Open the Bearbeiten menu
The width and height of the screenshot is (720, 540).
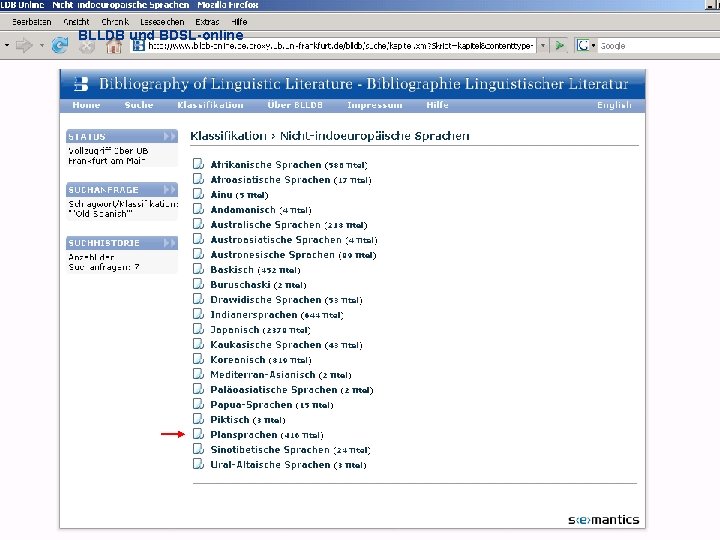tap(31, 22)
